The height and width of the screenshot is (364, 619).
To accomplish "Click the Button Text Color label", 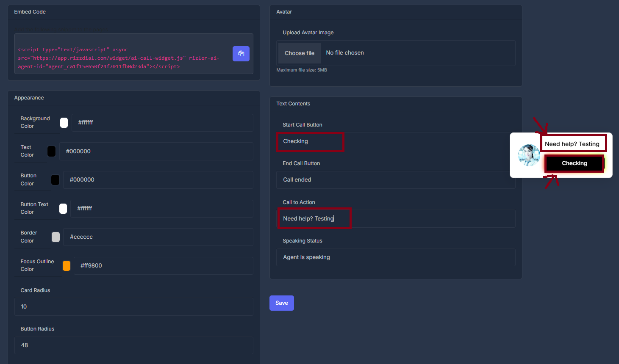I will click(34, 208).
